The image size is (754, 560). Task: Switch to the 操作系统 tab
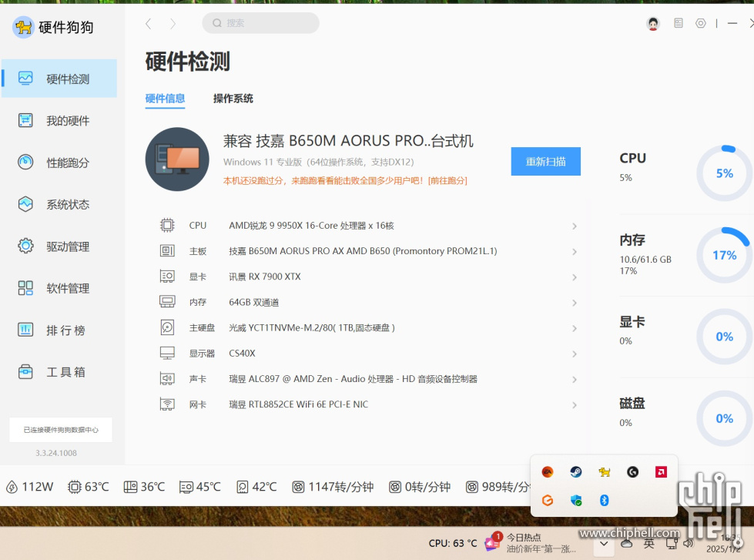233,99
